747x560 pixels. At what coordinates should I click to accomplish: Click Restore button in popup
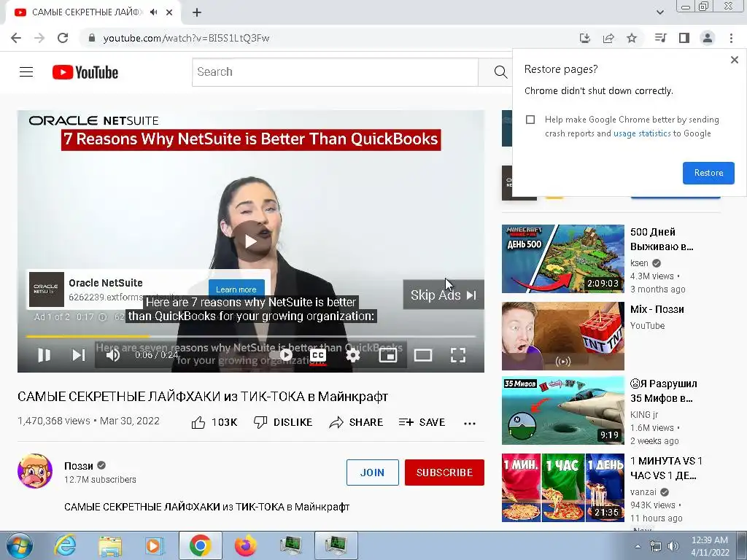[x=708, y=173]
